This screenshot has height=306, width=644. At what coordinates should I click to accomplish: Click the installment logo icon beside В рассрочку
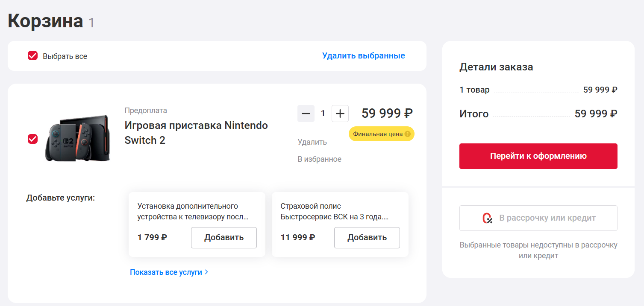point(487,218)
